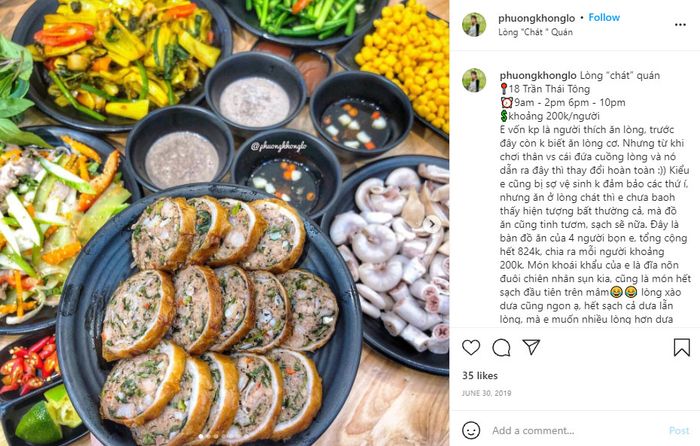This screenshot has height=446, width=700.
Task: Open phuongkhonglo profile avatar in header
Action: click(x=474, y=25)
